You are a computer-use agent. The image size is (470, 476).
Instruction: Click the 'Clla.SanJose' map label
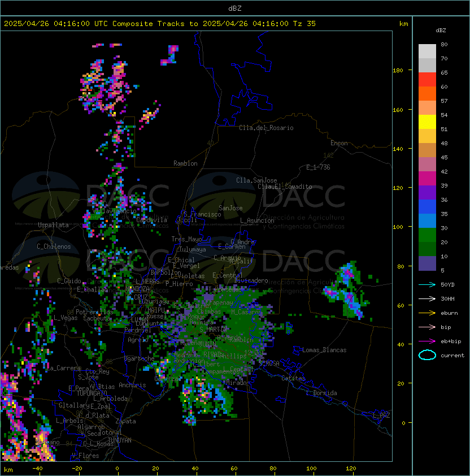256,180
